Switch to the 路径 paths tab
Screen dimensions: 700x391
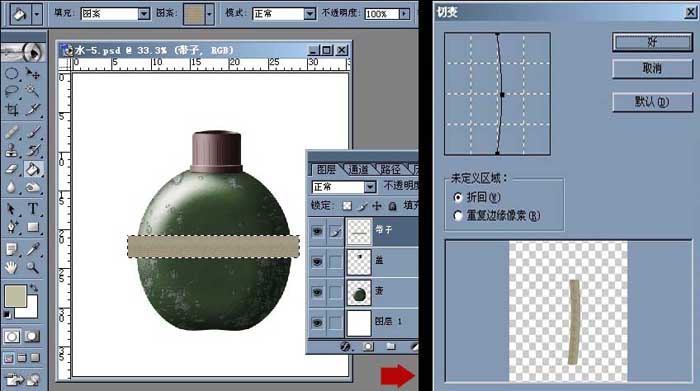pyautogui.click(x=391, y=170)
